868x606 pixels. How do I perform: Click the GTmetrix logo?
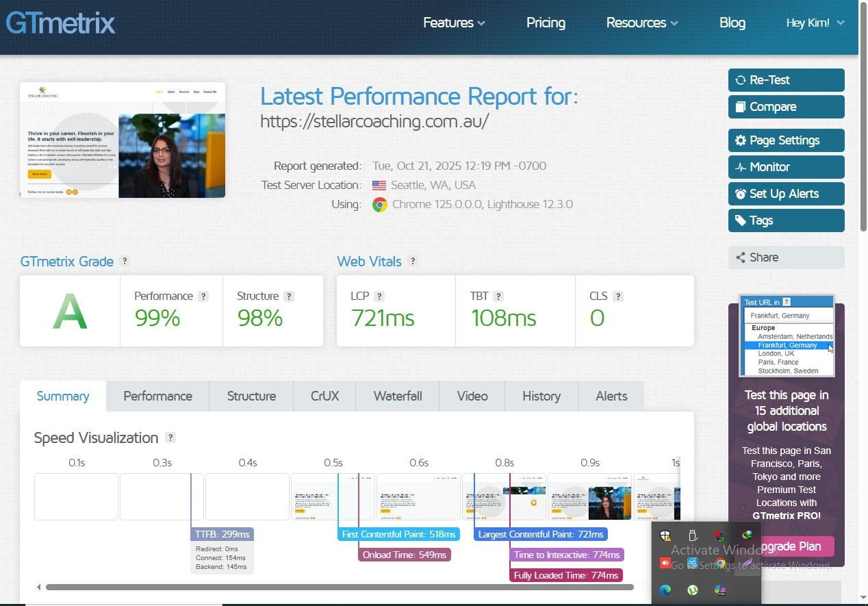coord(60,23)
